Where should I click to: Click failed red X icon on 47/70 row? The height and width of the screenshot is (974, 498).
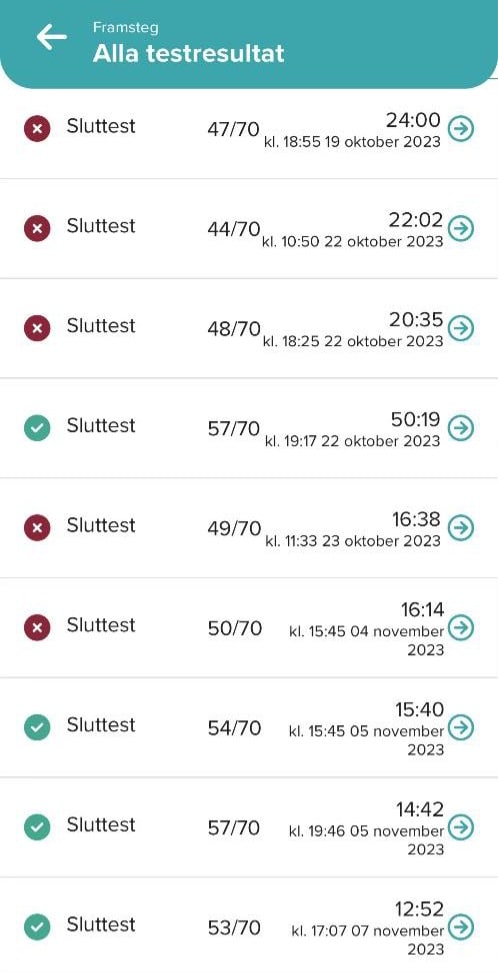pyautogui.click(x=37, y=129)
